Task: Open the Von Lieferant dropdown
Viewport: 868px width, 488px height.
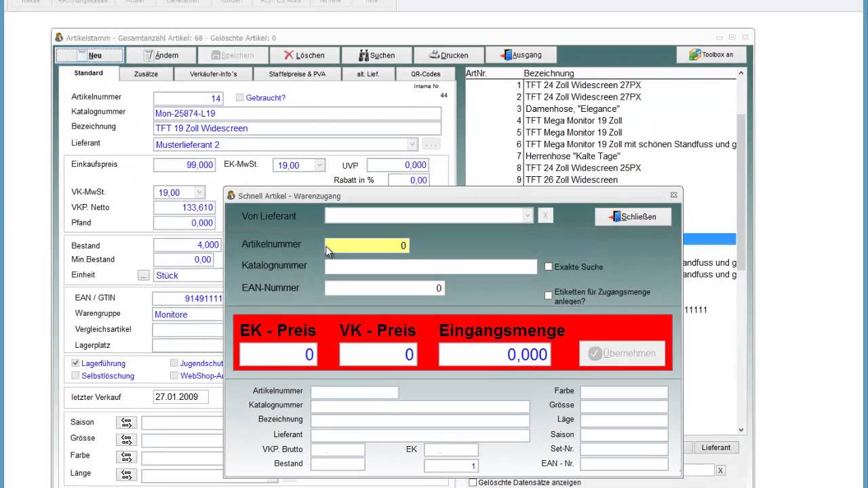Action: point(528,216)
